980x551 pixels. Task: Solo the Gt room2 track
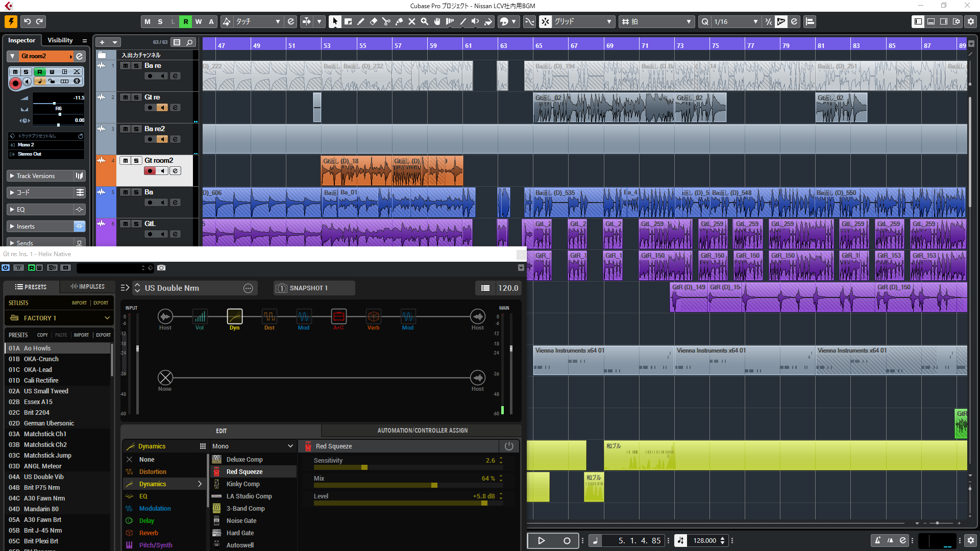coord(136,161)
